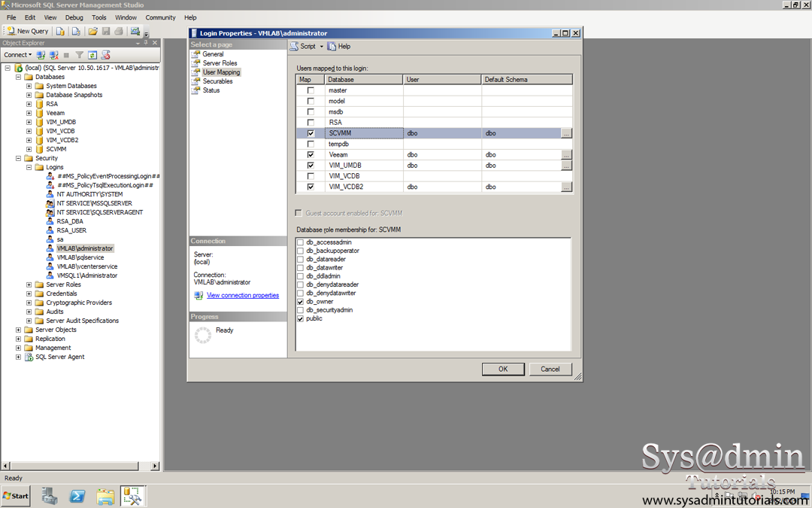812x508 pixels.
Task: Switch to the Securables page
Action: coord(217,81)
